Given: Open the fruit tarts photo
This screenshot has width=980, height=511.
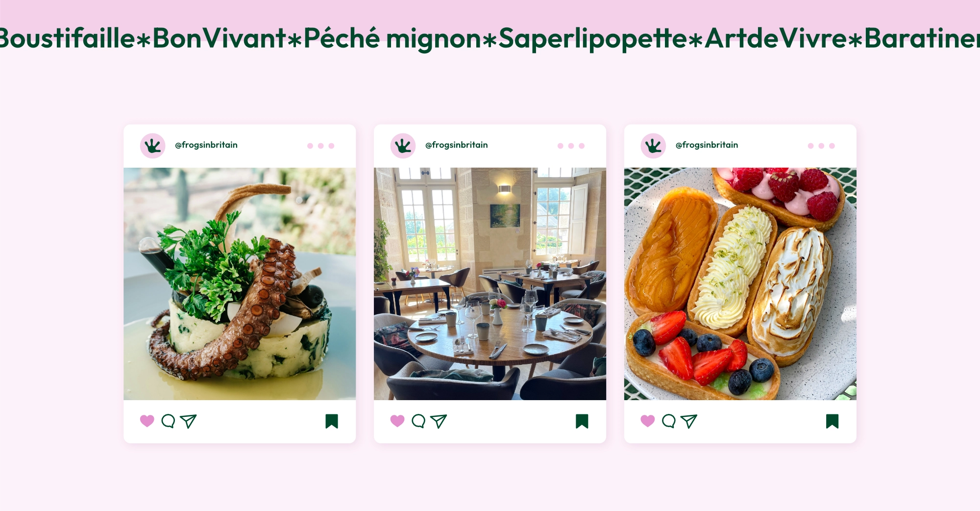Looking at the screenshot, I should (x=740, y=284).
